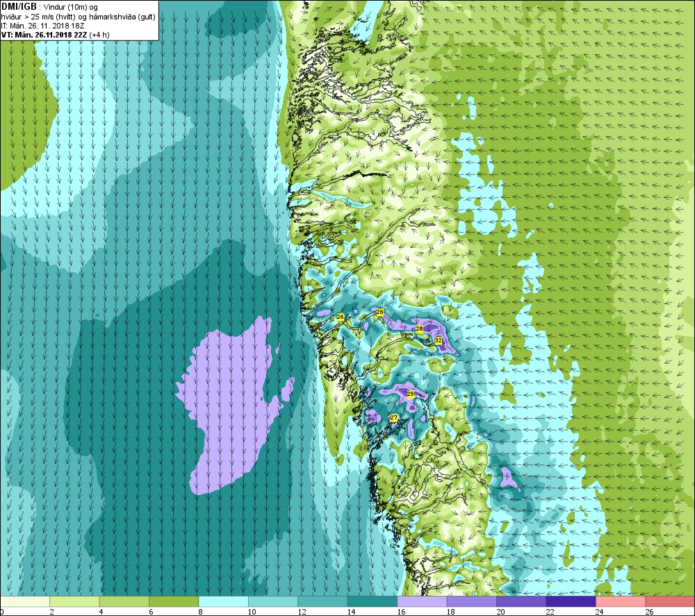Select the 24–26 pink legend swatch

click(621, 601)
